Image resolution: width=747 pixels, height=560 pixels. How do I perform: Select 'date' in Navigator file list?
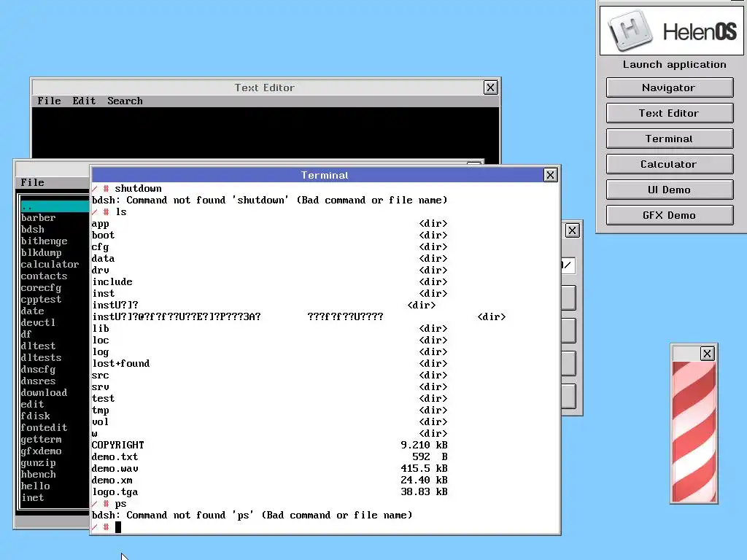(32, 311)
